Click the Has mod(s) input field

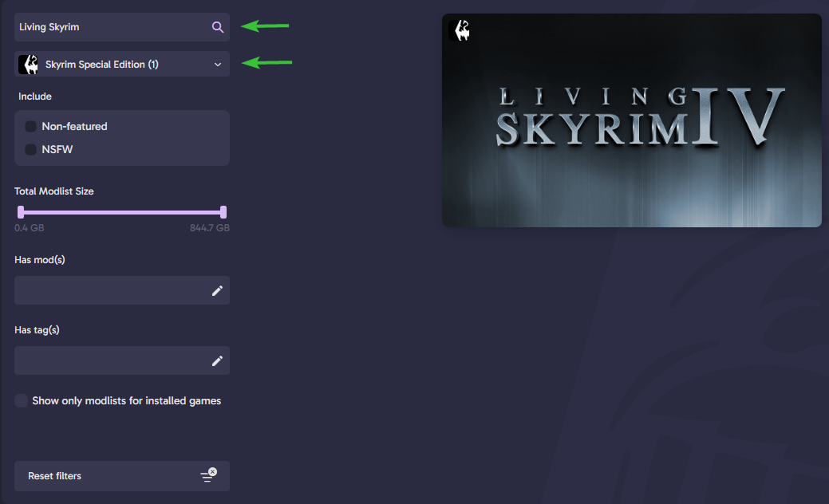(121, 290)
